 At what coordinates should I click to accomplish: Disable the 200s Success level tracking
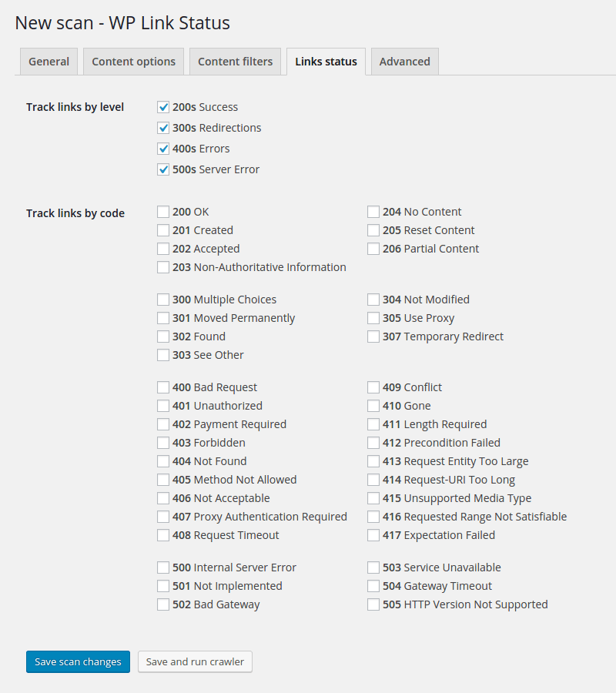[x=162, y=108]
